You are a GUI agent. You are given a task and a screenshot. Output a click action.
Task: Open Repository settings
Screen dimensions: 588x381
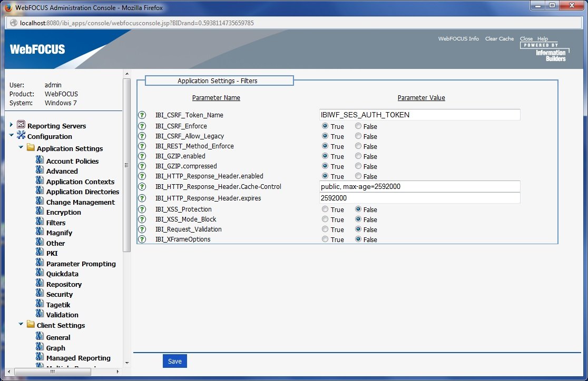tap(64, 284)
